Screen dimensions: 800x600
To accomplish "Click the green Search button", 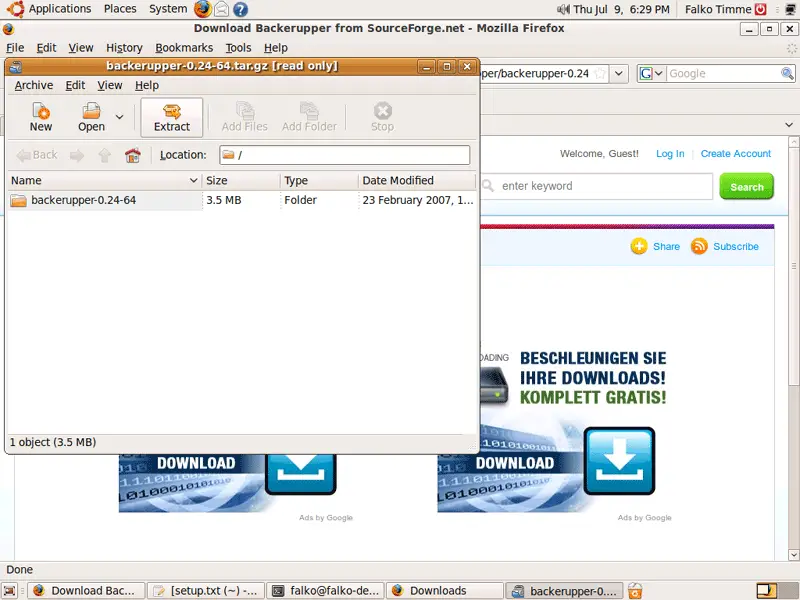I will tap(746, 186).
